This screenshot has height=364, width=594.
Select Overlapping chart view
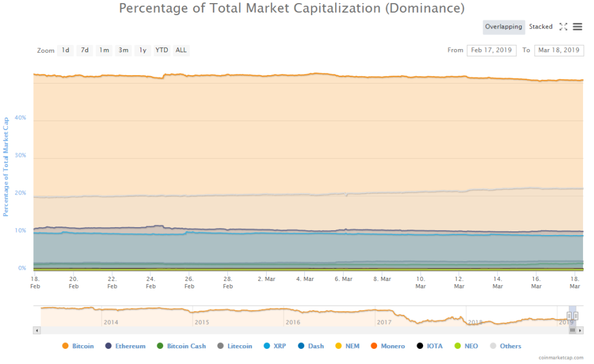click(503, 27)
